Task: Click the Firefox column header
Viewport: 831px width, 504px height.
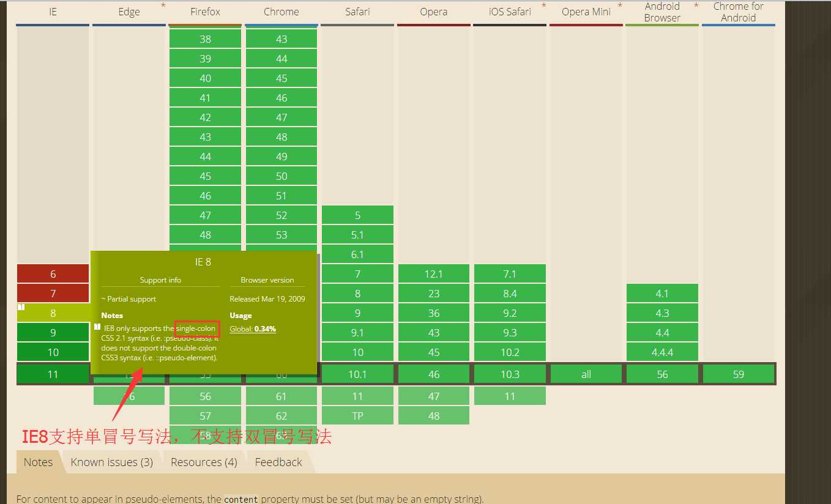Action: 205,12
